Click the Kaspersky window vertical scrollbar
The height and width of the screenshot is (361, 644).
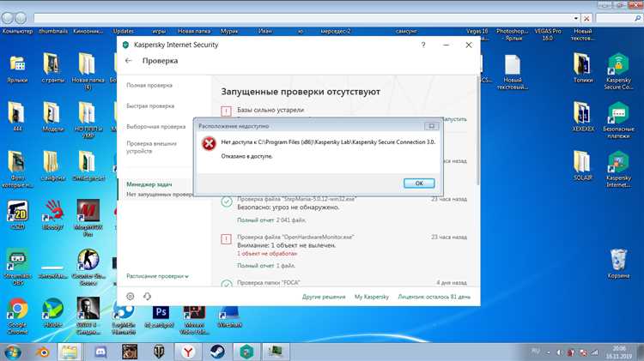click(477, 129)
